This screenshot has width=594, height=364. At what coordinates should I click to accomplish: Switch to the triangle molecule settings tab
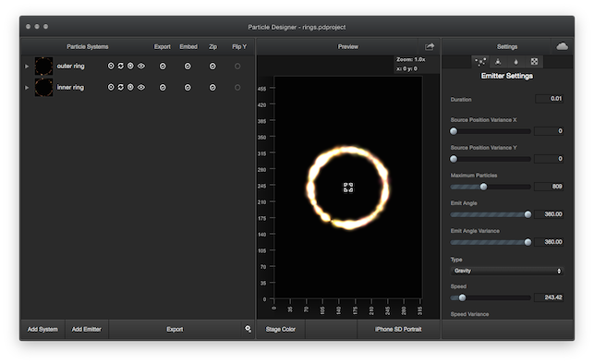[498, 61]
